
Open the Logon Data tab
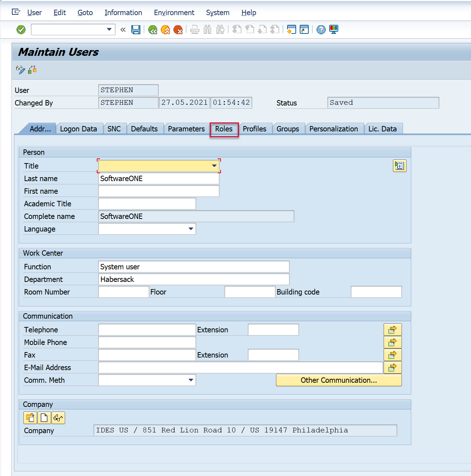click(x=78, y=129)
